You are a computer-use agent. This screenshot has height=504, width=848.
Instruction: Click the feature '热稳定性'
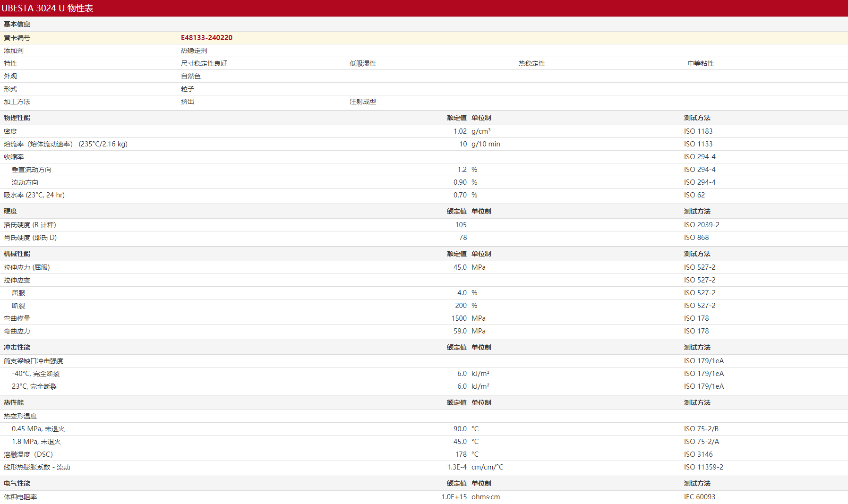[x=532, y=63]
